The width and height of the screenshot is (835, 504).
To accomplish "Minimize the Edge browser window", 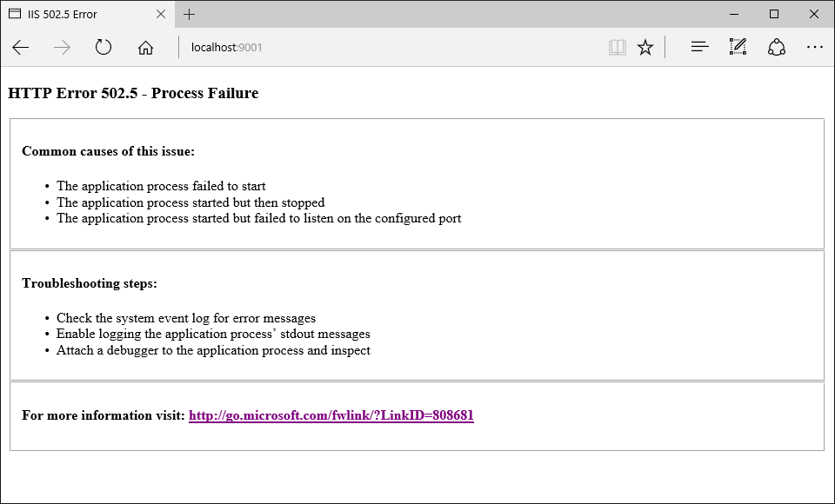I will coord(734,14).
